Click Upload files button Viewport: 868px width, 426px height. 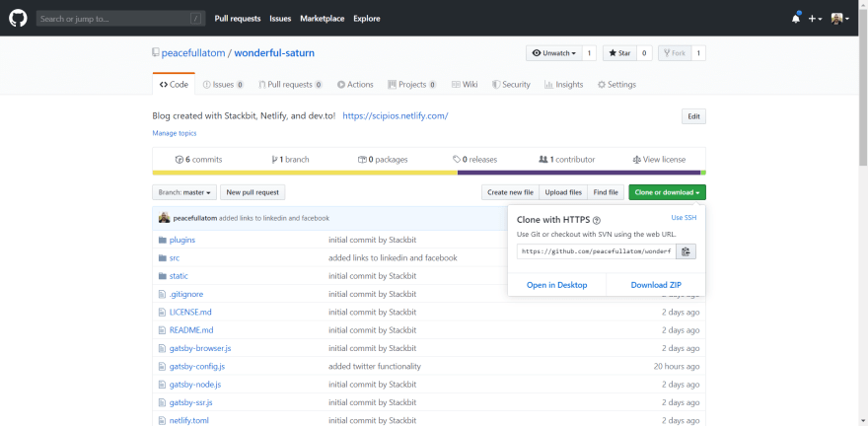[563, 192]
